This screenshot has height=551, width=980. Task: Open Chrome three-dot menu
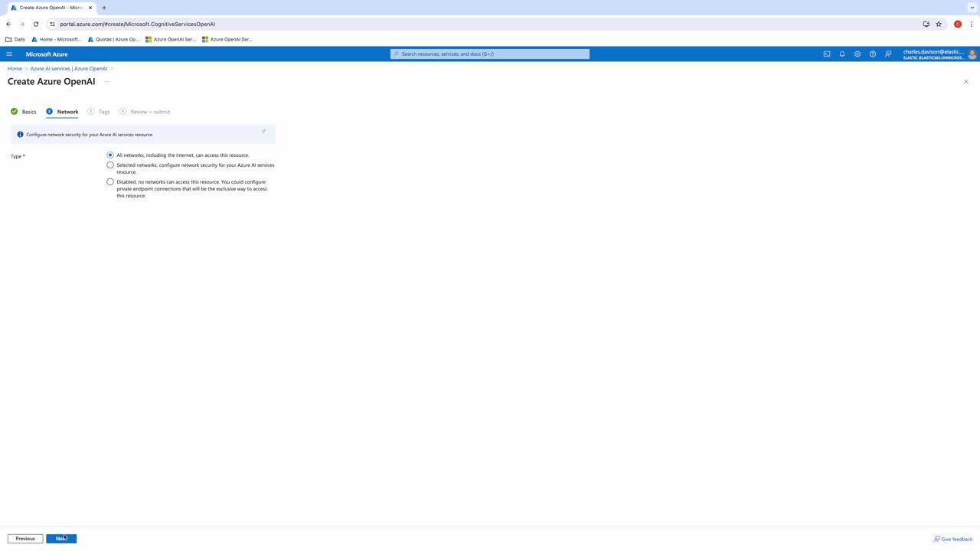point(972,24)
